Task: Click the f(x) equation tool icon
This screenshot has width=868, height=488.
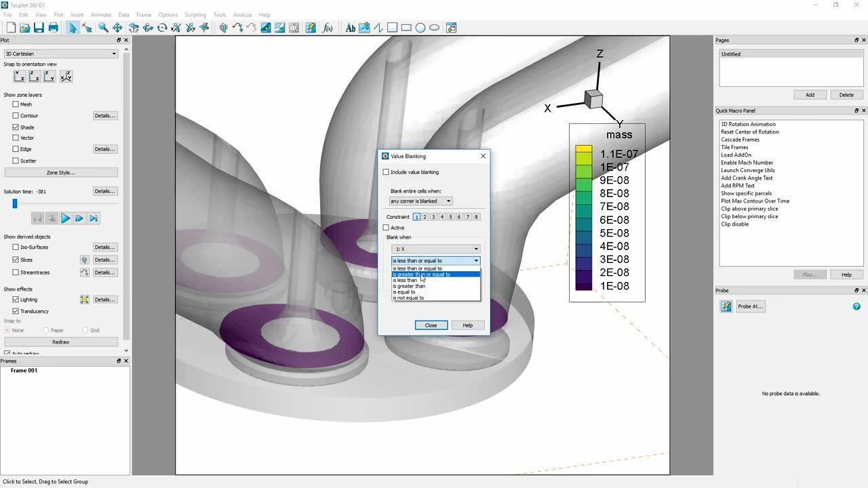Action: coord(328,28)
